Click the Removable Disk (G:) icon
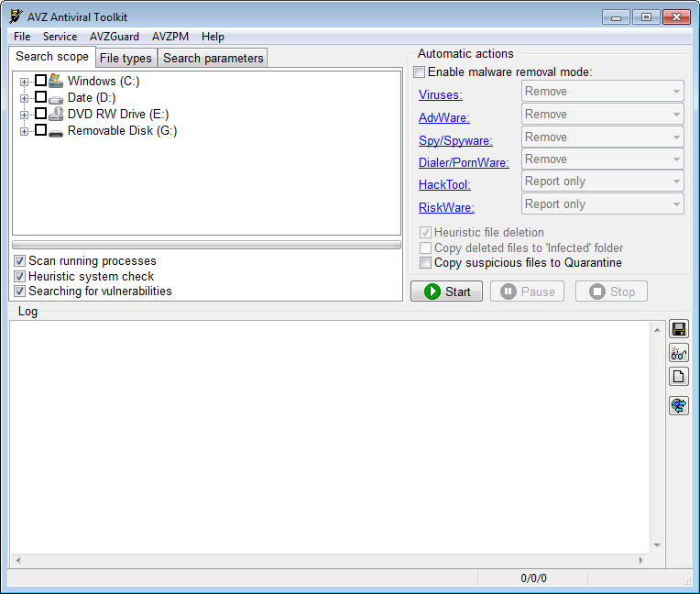The image size is (700, 594). (x=56, y=133)
